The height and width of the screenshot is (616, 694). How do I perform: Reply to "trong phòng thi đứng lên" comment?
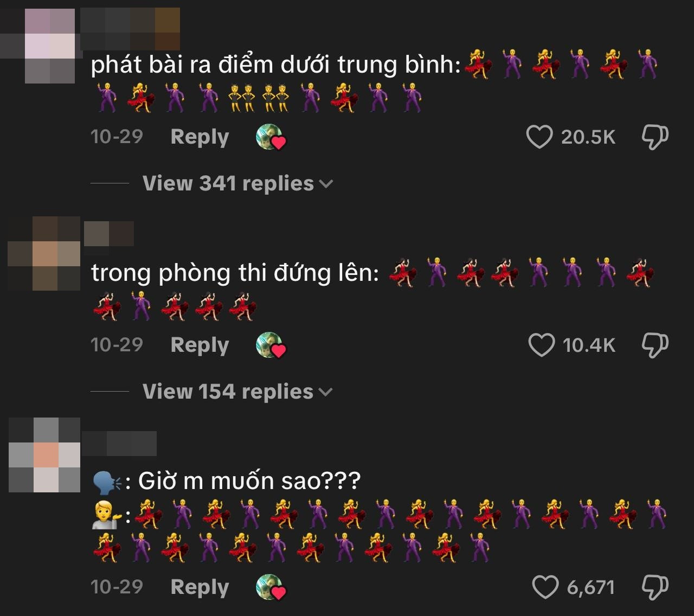pos(200,345)
